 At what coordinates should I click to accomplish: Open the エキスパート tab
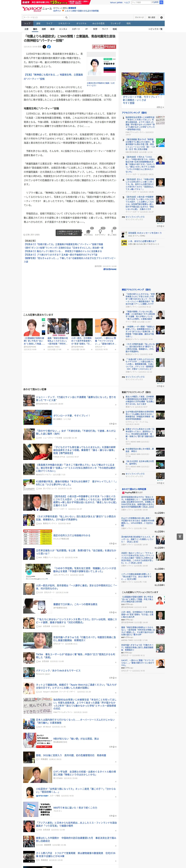click(x=64, y=24)
